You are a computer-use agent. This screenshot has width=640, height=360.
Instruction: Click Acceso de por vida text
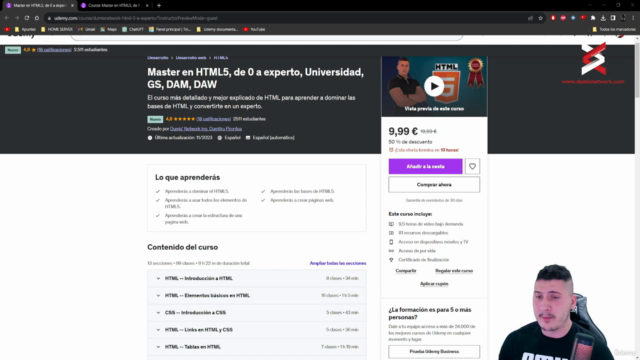coord(417,251)
